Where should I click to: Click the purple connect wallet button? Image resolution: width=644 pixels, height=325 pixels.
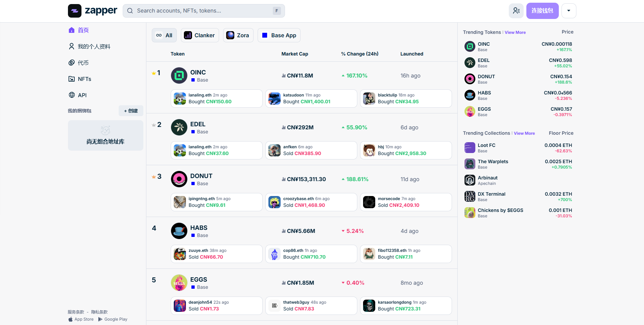pos(542,11)
